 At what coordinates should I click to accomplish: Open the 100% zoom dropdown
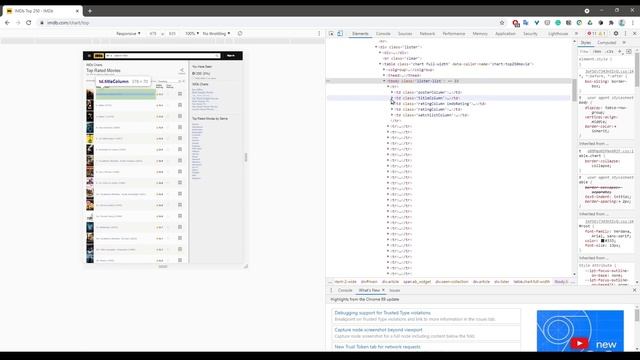192,33
